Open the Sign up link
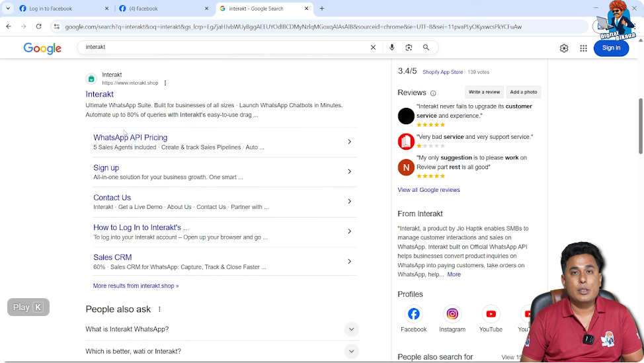 pyautogui.click(x=106, y=167)
